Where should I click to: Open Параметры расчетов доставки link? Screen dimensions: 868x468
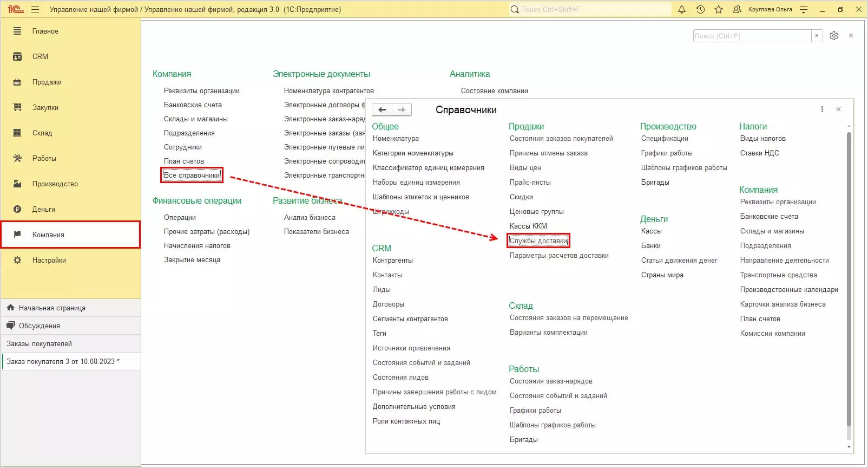(x=559, y=255)
